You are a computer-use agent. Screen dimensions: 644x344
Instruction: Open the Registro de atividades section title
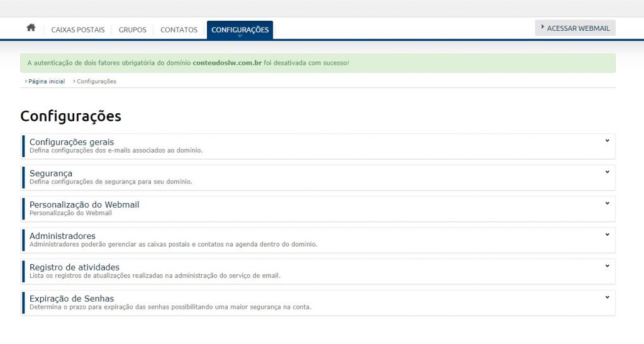pyautogui.click(x=74, y=267)
